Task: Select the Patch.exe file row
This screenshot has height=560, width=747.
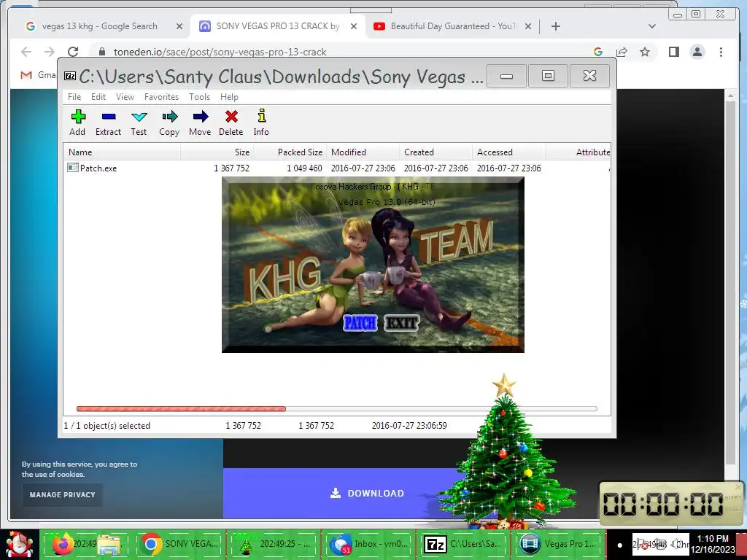Action: [336, 168]
